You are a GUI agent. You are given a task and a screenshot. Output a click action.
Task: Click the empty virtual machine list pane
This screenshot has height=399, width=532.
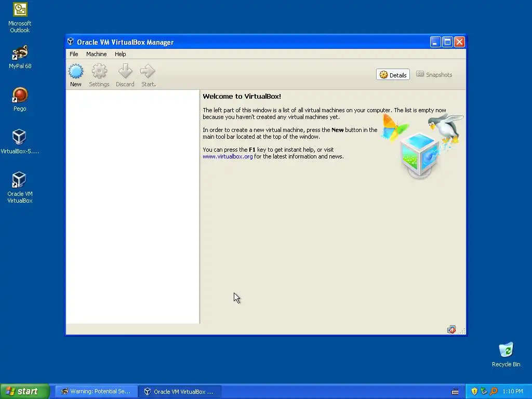(132, 207)
